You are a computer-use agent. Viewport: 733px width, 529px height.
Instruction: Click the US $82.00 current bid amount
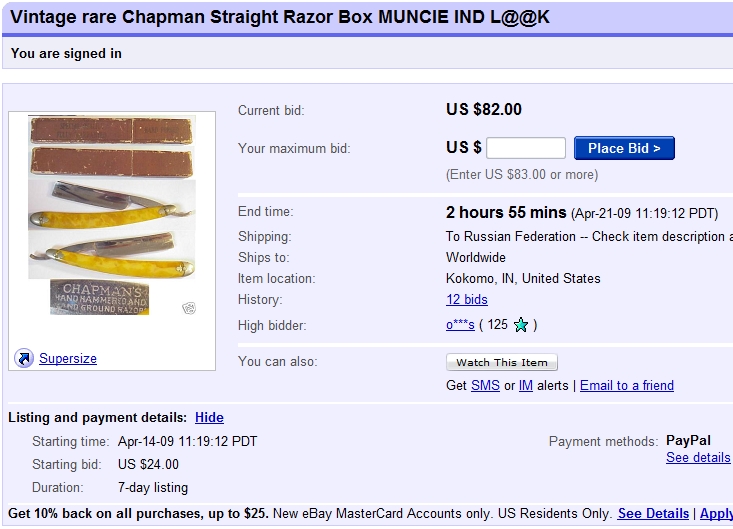(484, 110)
